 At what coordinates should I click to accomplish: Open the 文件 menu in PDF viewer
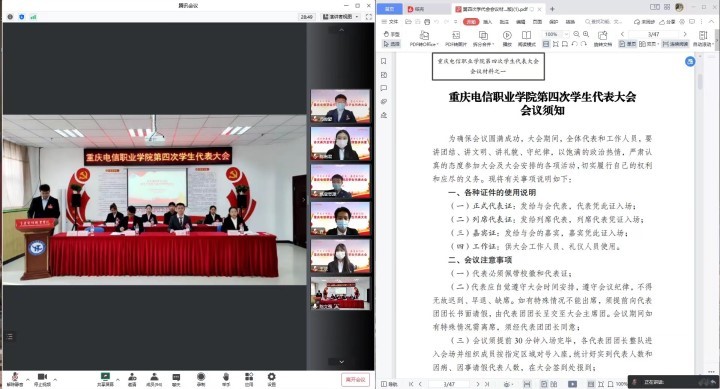coord(390,22)
